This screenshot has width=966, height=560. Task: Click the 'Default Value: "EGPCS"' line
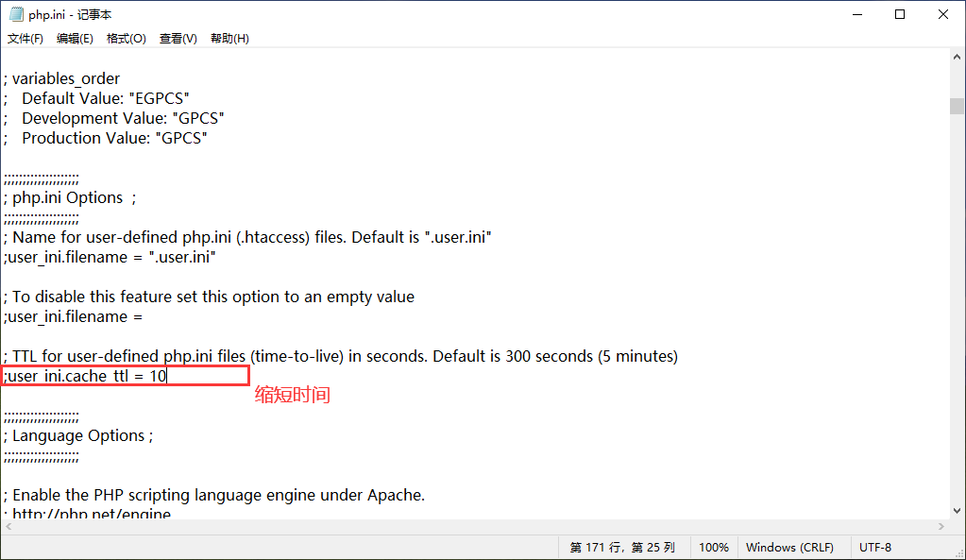tap(96, 98)
